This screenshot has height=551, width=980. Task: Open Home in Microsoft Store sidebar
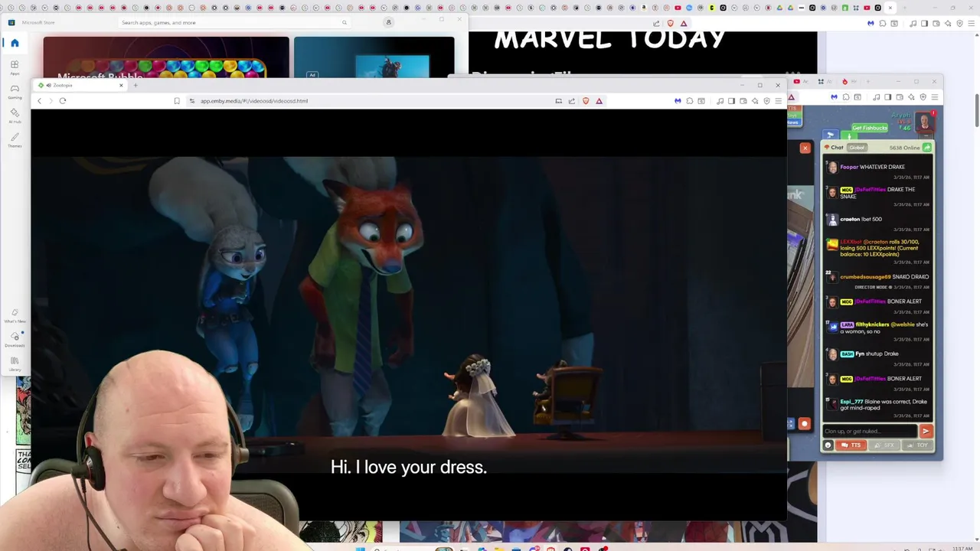[15, 43]
